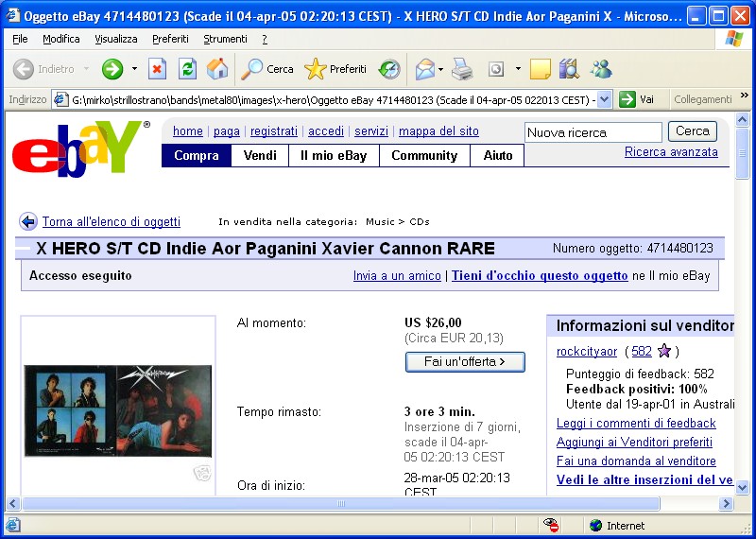Click the Windows flag logo throbber
Image resolution: width=756 pixels, height=539 pixels.
(x=733, y=39)
